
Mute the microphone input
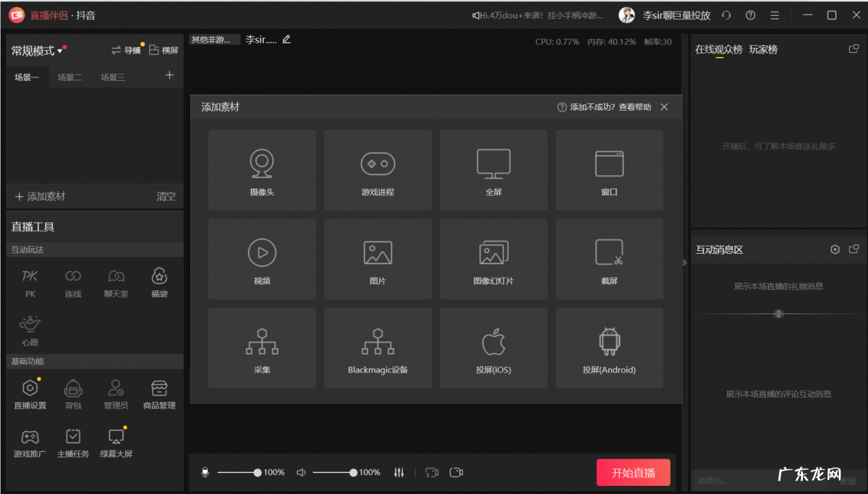204,472
